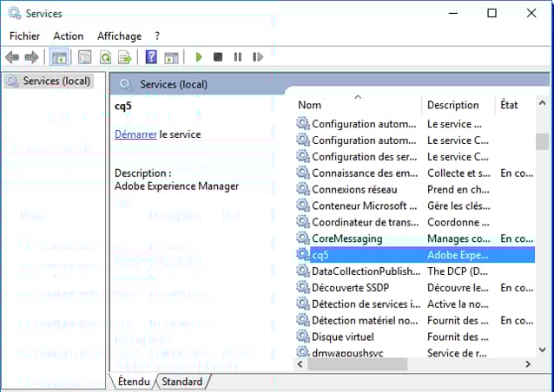Click the gear icon in the Services (local) header
The width and height of the screenshot is (554, 392).
pyautogui.click(x=125, y=84)
